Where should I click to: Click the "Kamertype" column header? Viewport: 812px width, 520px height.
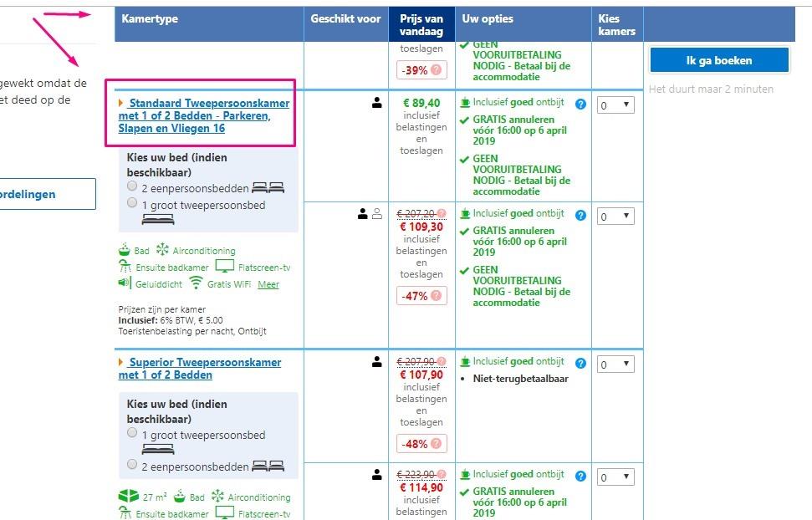pyautogui.click(x=150, y=19)
